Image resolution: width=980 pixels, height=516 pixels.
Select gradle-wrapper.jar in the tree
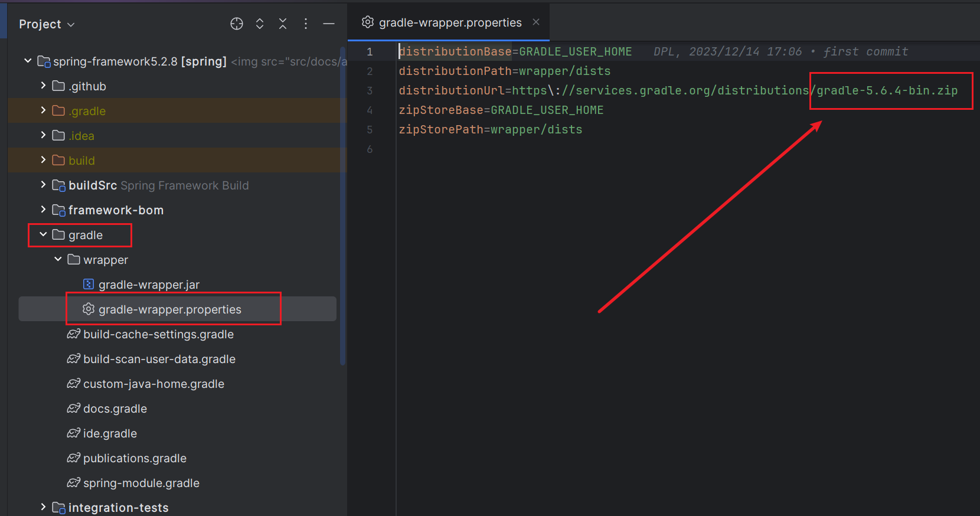click(149, 285)
